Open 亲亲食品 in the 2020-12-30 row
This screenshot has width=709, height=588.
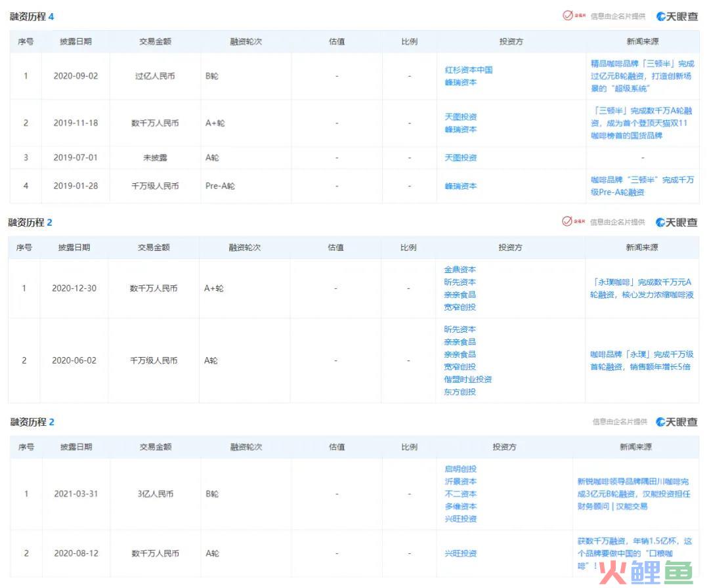(x=460, y=295)
